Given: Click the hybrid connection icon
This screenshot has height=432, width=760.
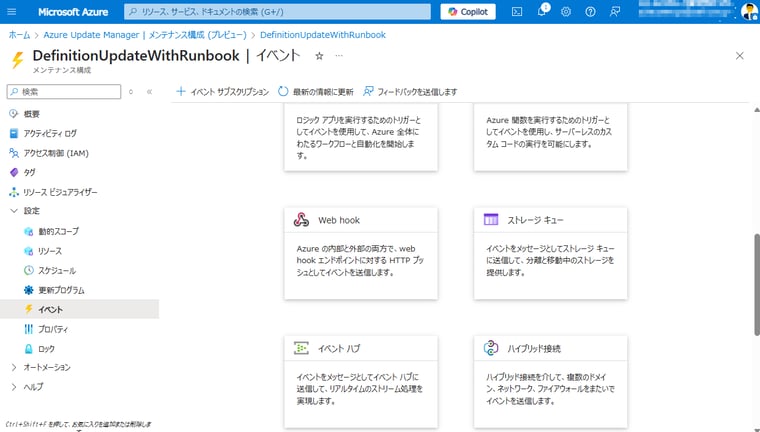Looking at the screenshot, I should point(491,348).
